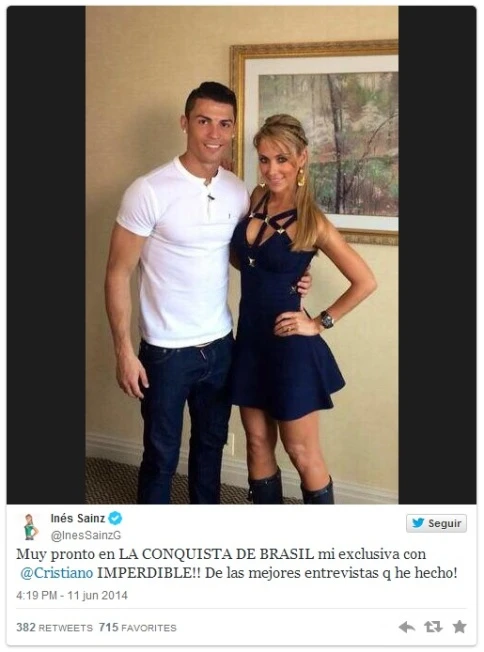
Task: Open the @Cristiano mention link
Action: pos(57,573)
